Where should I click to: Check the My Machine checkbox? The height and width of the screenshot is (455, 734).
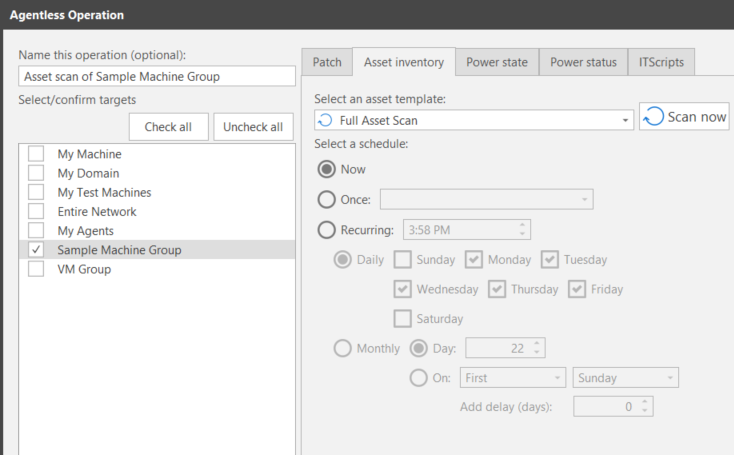coord(36,154)
